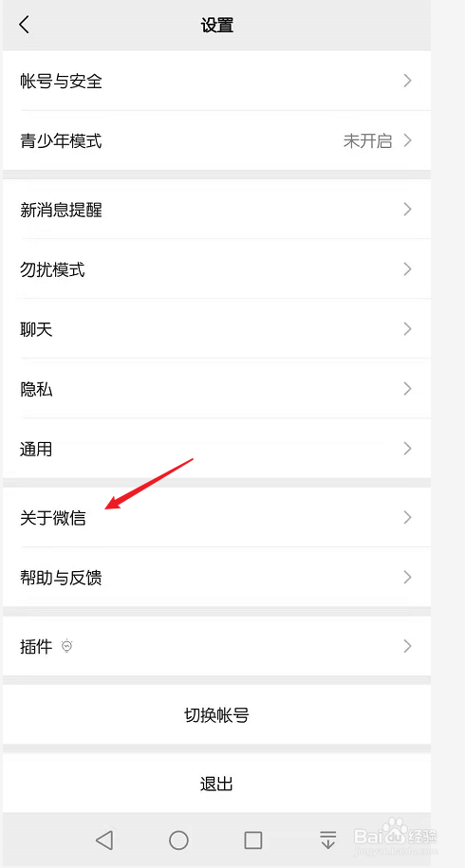Open 帮助与反馈 page
465x868 pixels.
tap(217, 578)
